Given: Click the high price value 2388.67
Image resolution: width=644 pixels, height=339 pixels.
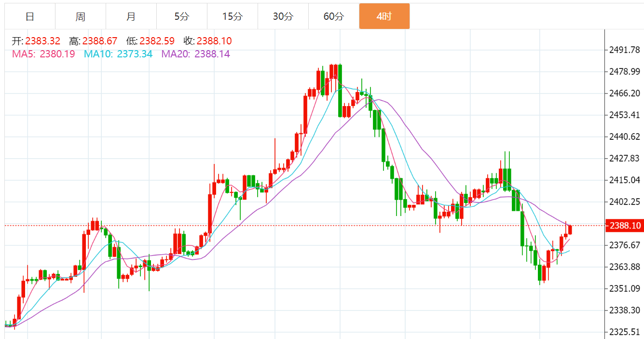Looking at the screenshot, I should click(x=100, y=41).
